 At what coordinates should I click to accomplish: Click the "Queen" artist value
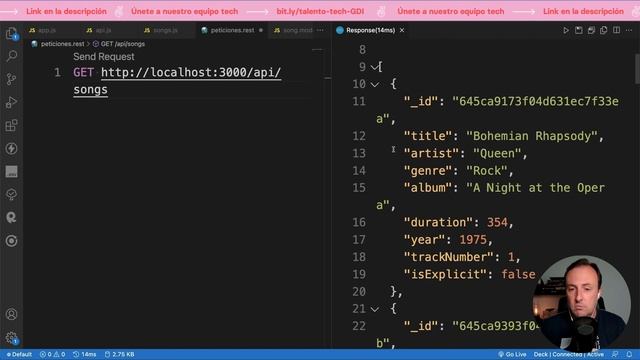(497, 153)
